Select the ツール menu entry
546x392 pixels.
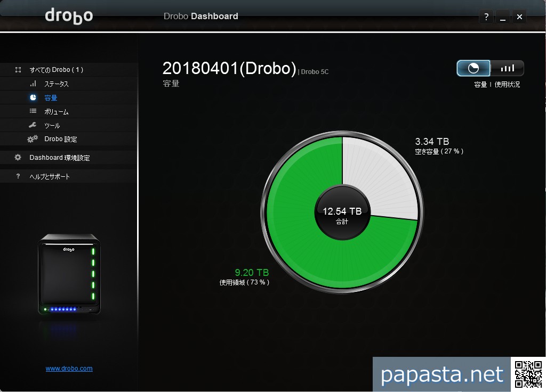(52, 126)
